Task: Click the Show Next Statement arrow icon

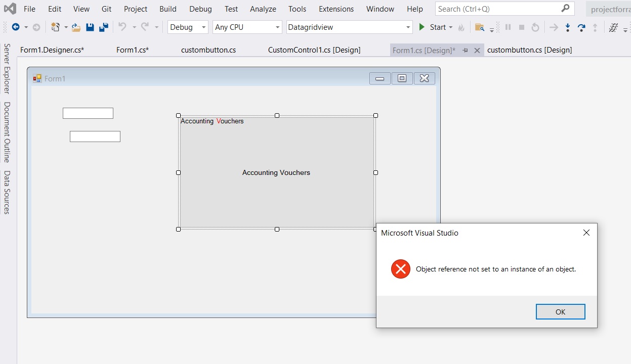Action: pyautogui.click(x=554, y=27)
